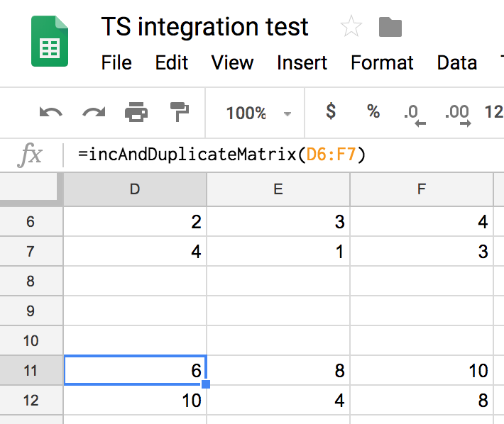Open the move to folder icon

click(x=390, y=27)
